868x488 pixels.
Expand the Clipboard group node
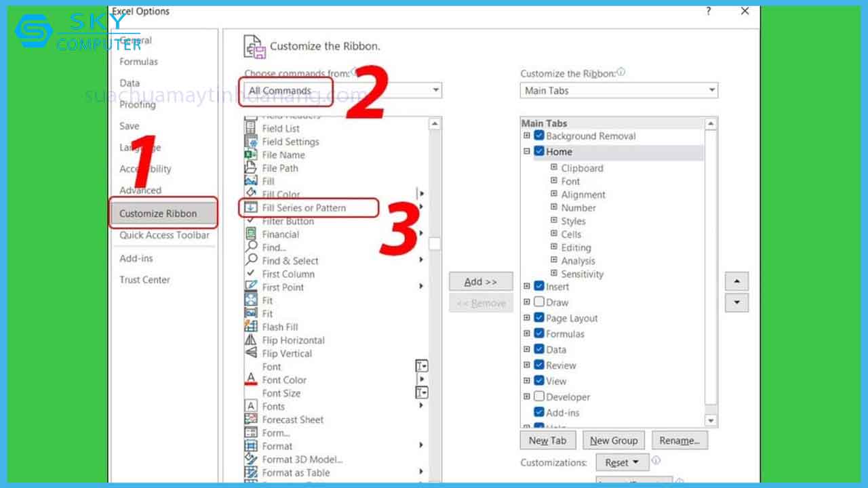(554, 167)
